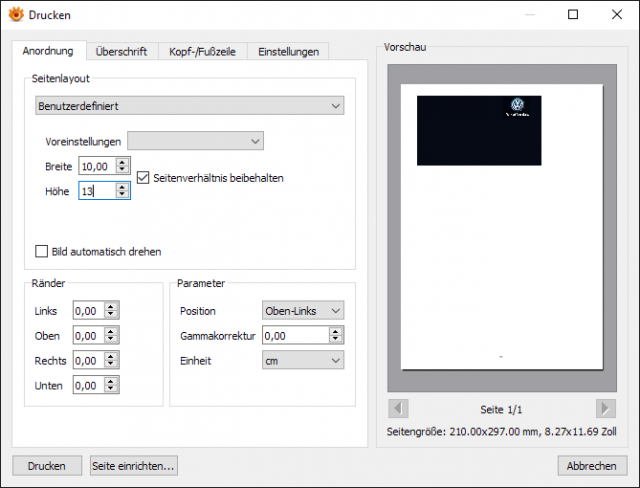Open the Position Oben-Links dropdown
Viewport: 640px width, 488px height.
point(303,311)
